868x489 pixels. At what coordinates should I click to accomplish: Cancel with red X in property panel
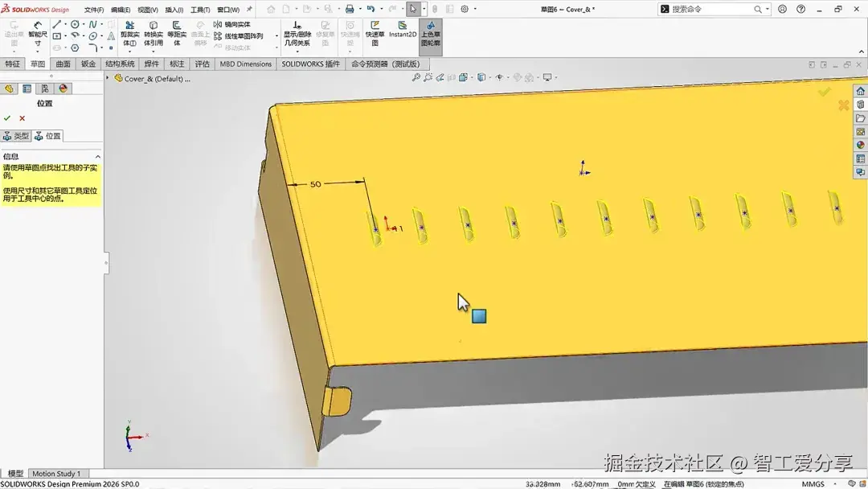tap(23, 118)
